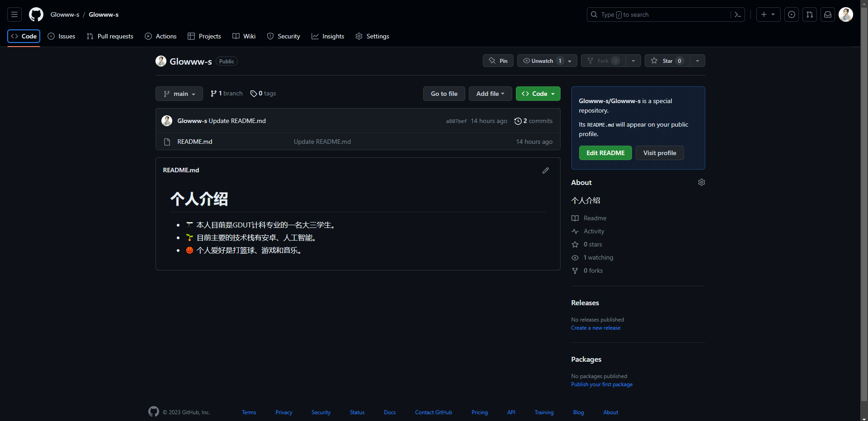Open the Insights tab

(x=328, y=36)
